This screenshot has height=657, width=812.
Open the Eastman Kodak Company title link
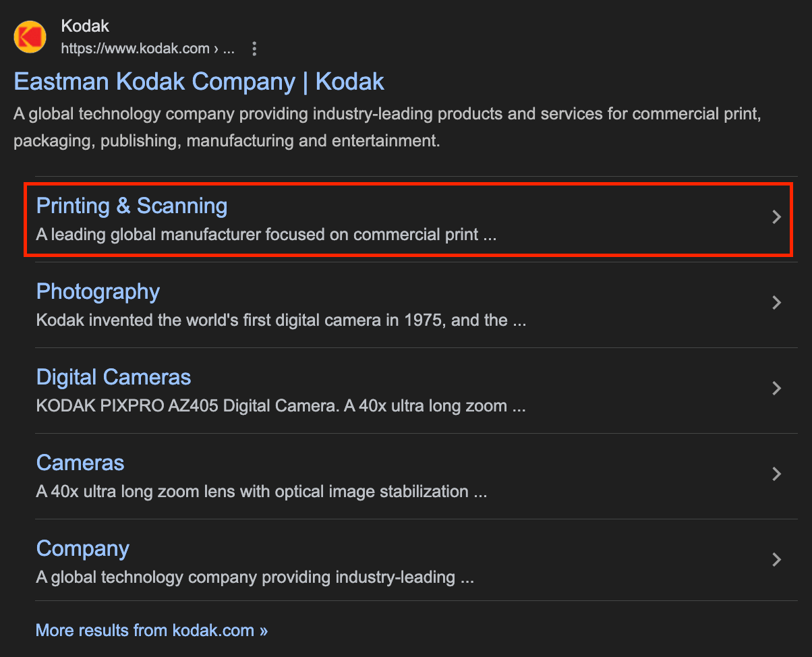coord(199,82)
